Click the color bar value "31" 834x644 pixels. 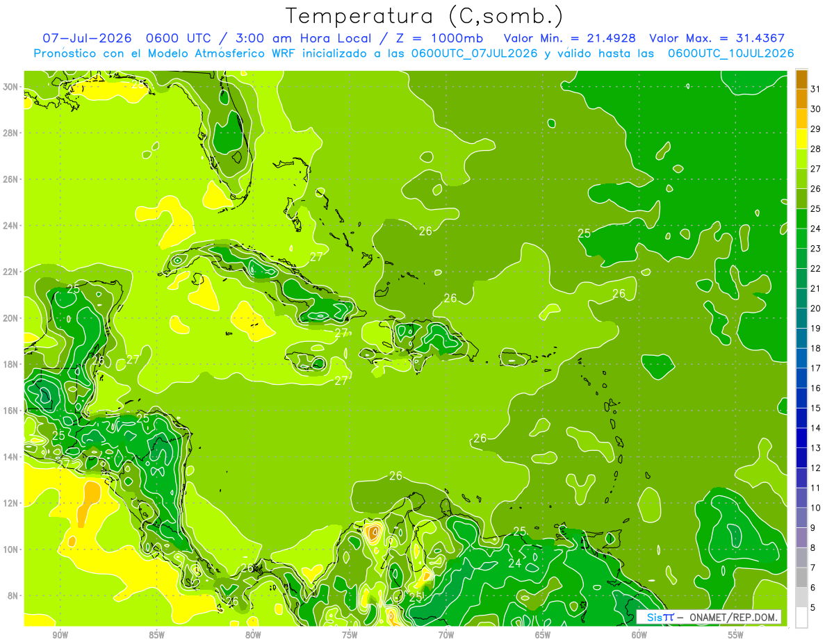816,89
